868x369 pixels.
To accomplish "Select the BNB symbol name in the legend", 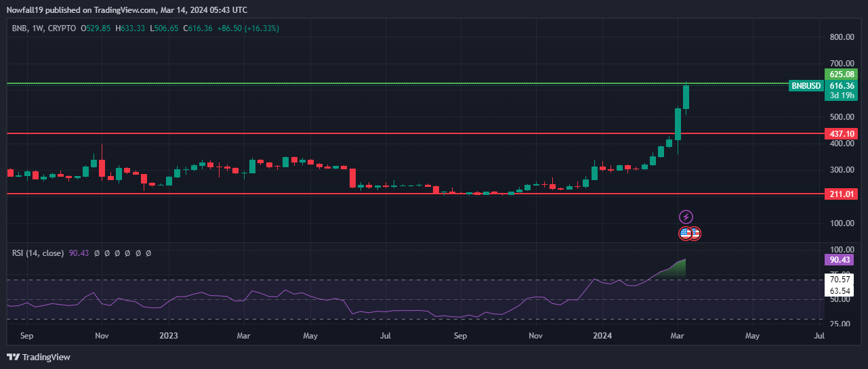I will tap(20, 28).
